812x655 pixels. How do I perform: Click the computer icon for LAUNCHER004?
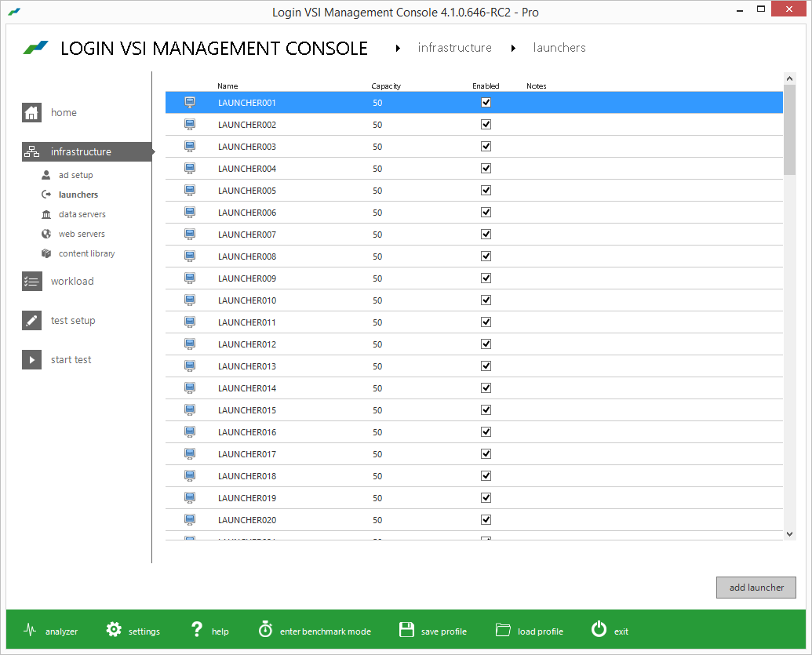click(x=190, y=169)
